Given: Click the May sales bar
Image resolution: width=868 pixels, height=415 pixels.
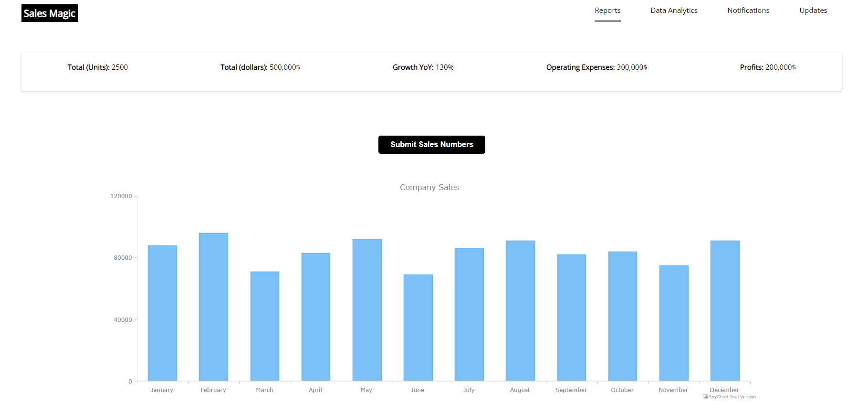Looking at the screenshot, I should 367,310.
